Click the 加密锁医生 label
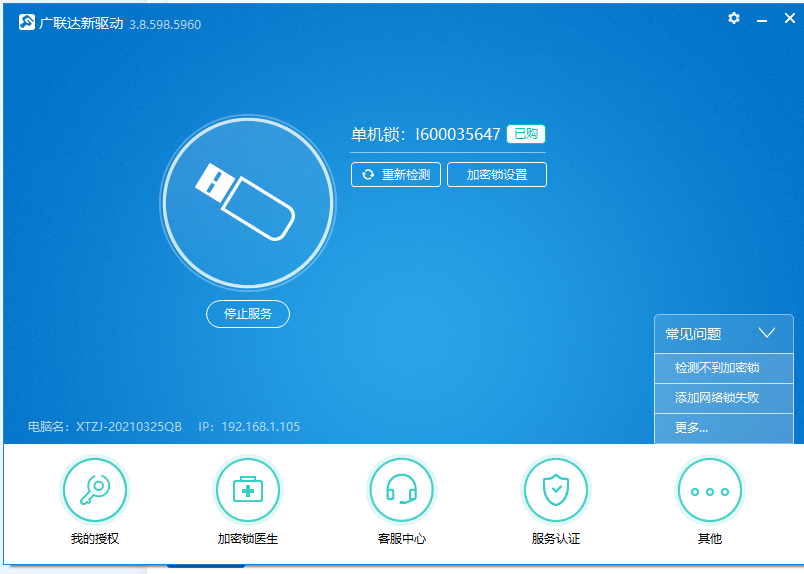 248,539
